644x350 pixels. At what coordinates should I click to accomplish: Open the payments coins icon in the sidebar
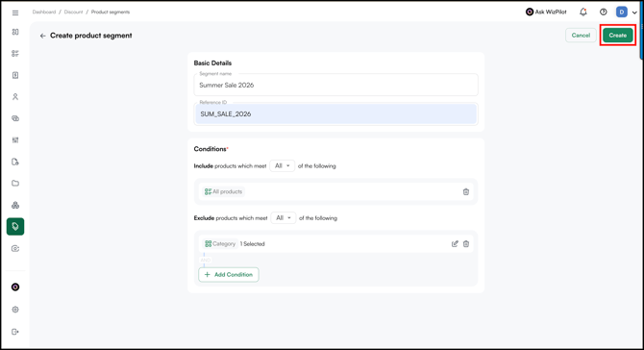15,118
